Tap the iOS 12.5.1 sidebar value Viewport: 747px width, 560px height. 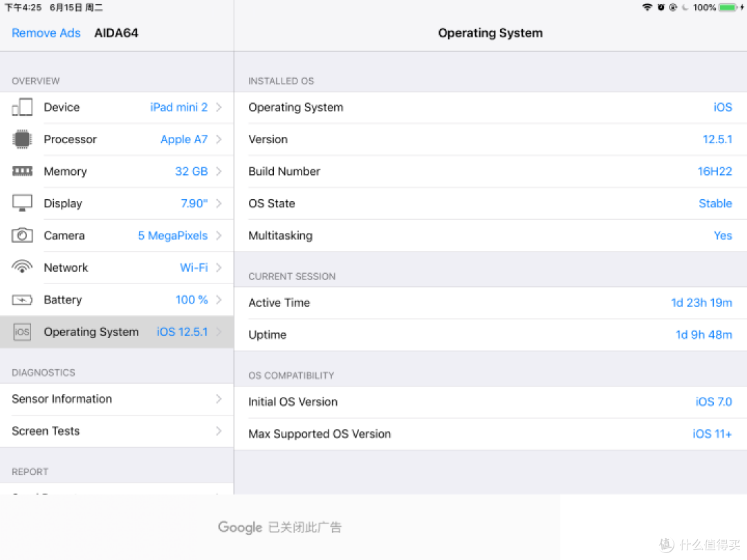(x=183, y=332)
